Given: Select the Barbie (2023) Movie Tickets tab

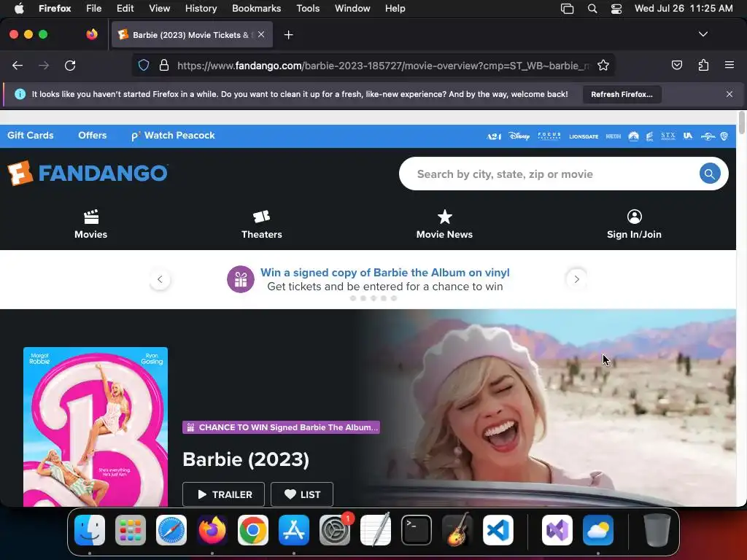Looking at the screenshot, I should coord(192,35).
